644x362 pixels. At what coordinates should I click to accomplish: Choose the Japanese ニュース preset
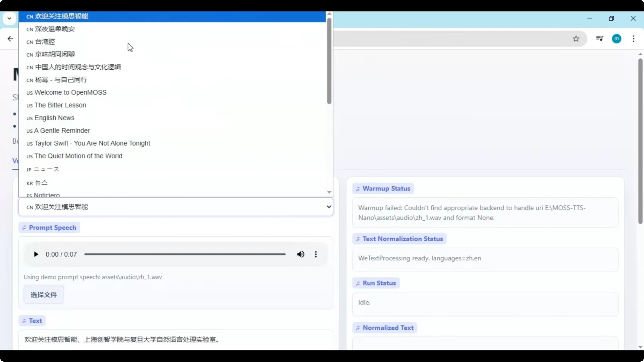(46, 169)
